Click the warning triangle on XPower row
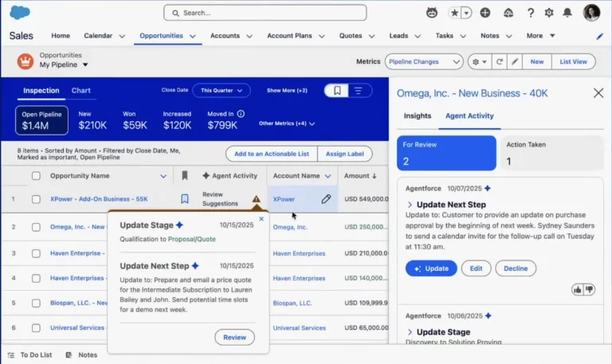 point(256,199)
